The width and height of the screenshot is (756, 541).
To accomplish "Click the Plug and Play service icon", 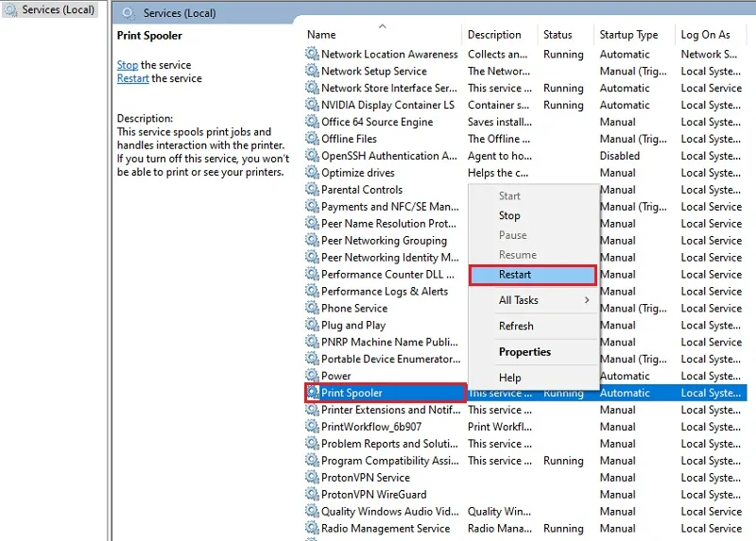I will (x=312, y=325).
